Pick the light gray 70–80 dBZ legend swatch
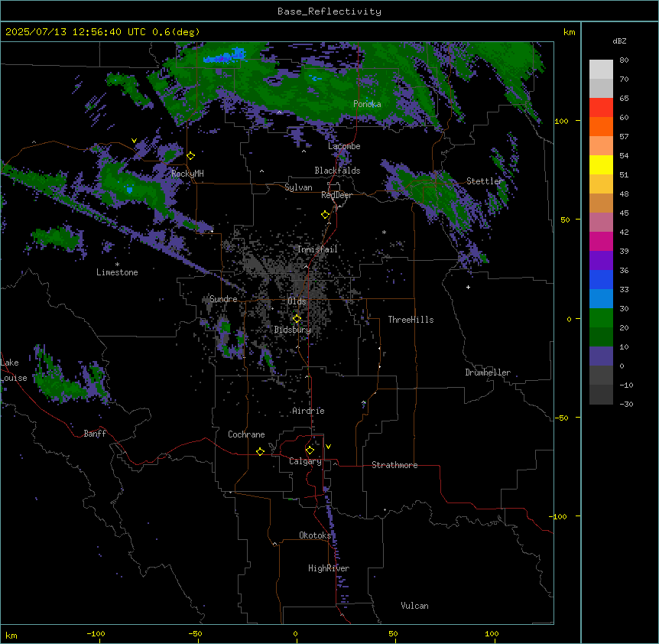This screenshot has height=644, width=659. click(x=601, y=70)
